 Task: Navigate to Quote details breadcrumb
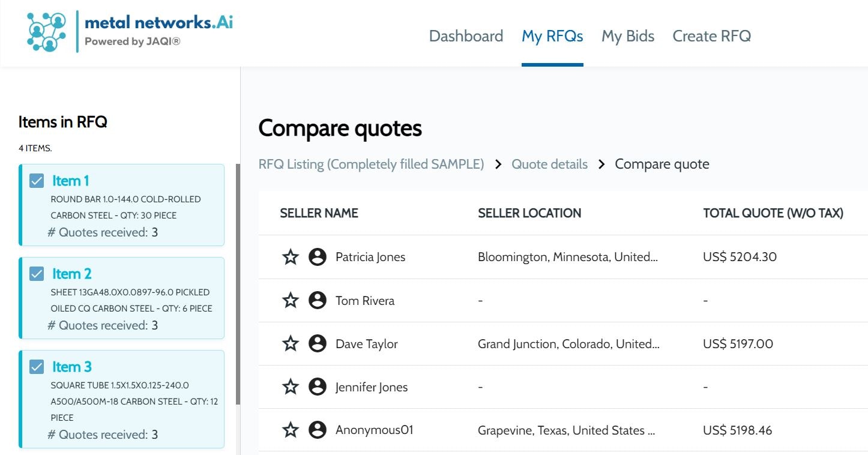[549, 164]
